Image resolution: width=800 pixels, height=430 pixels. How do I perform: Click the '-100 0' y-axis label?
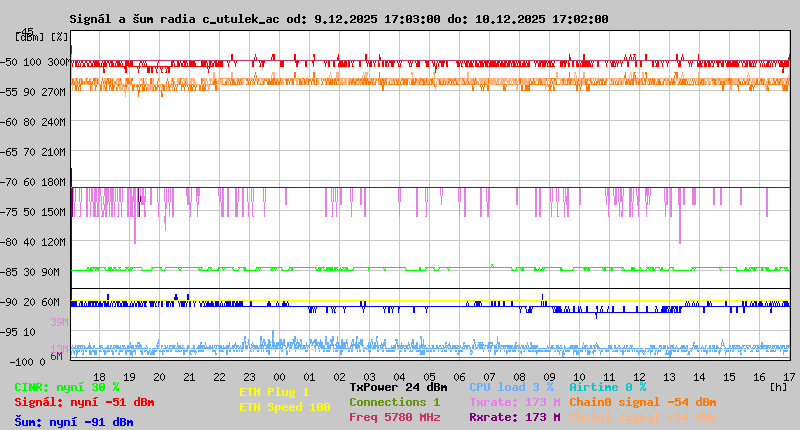pyautogui.click(x=27, y=362)
